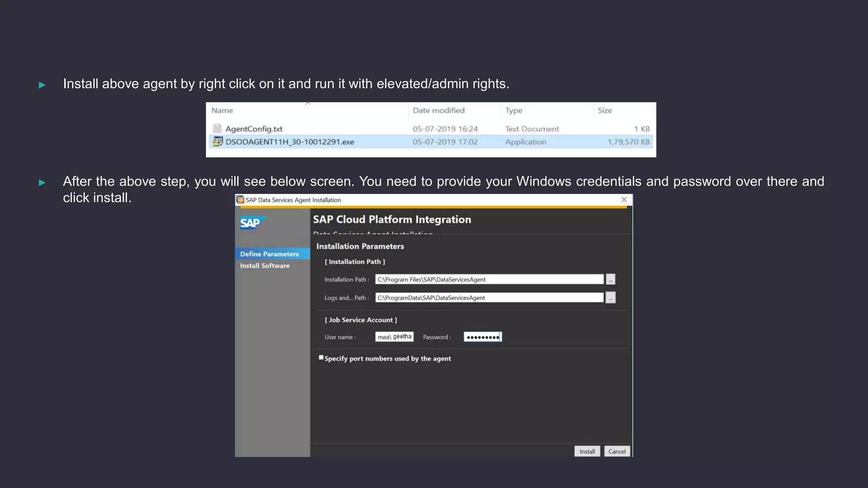The image size is (868, 488).
Task: Click the AgentConfig.txt document icon
Action: (x=217, y=128)
